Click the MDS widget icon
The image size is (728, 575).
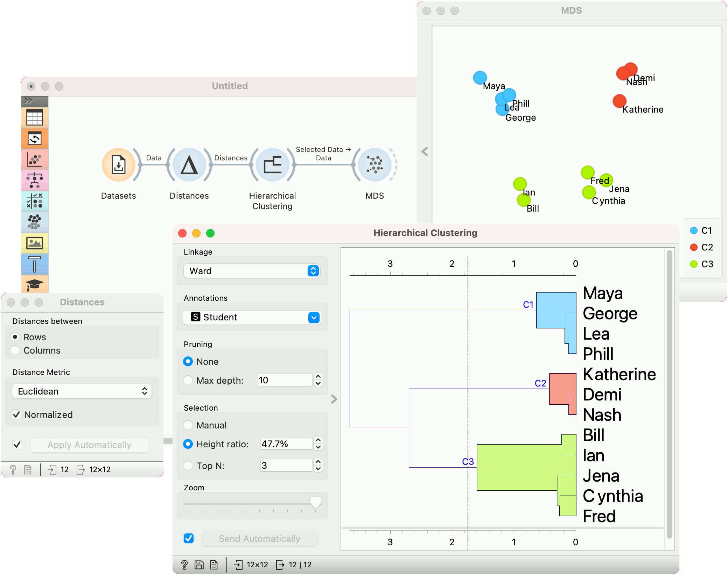click(x=374, y=165)
